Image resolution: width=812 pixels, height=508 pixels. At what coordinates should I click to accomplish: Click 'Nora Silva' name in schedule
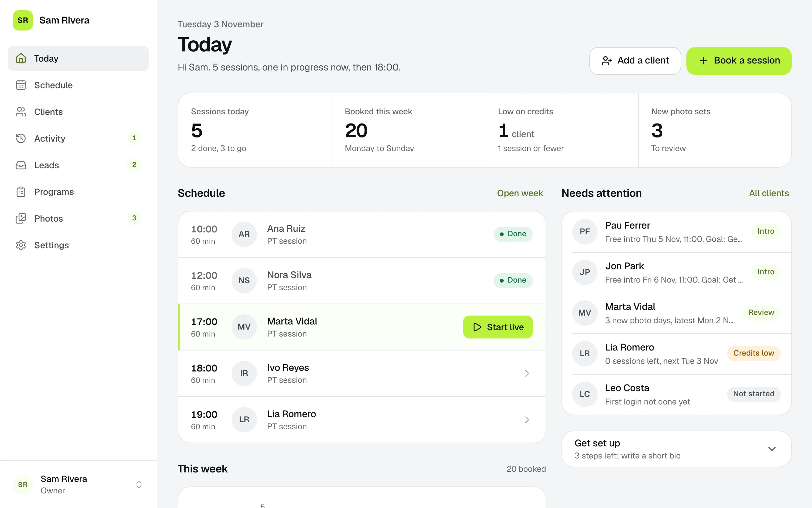(x=289, y=275)
